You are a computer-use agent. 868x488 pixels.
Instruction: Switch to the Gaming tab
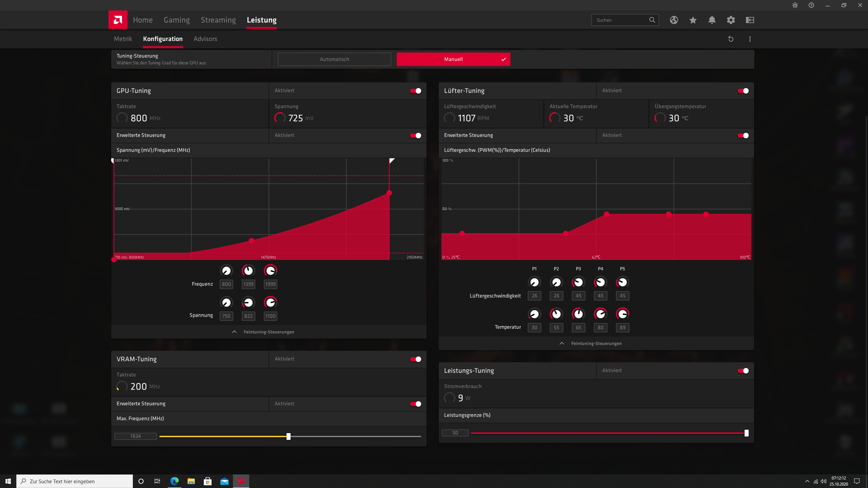click(x=177, y=20)
